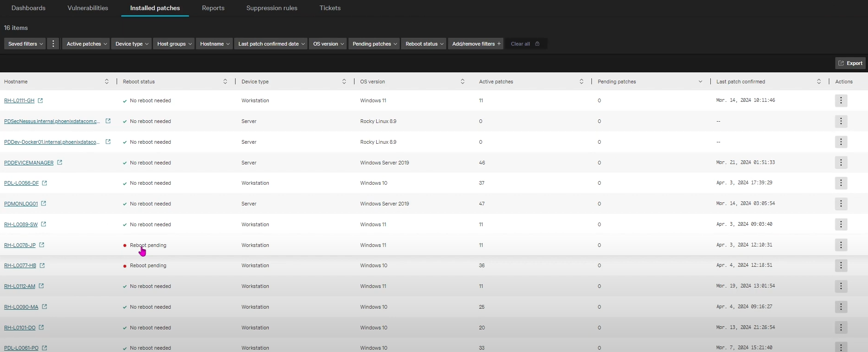Sort by Last patch confirmed arrows
The image size is (868, 352).
[819, 82]
